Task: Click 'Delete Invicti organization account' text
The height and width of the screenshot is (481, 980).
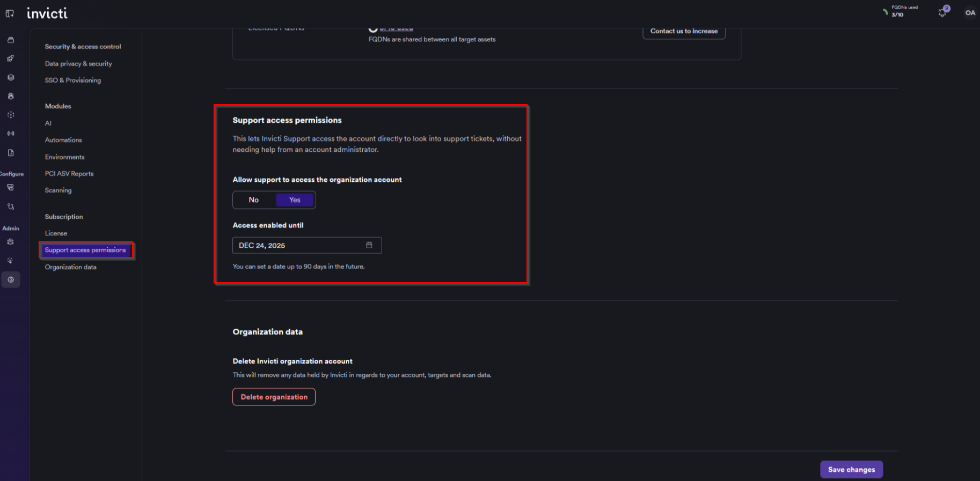Action: tap(292, 361)
